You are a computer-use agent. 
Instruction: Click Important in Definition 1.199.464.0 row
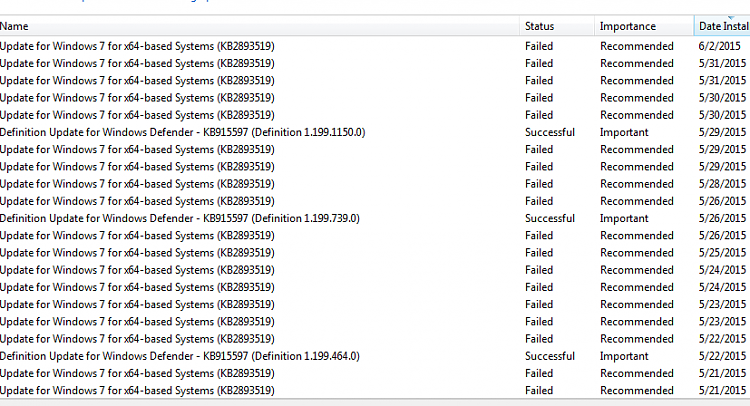[x=624, y=356]
